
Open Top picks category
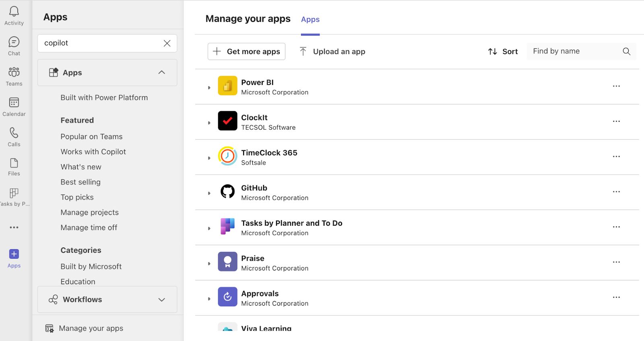(77, 197)
